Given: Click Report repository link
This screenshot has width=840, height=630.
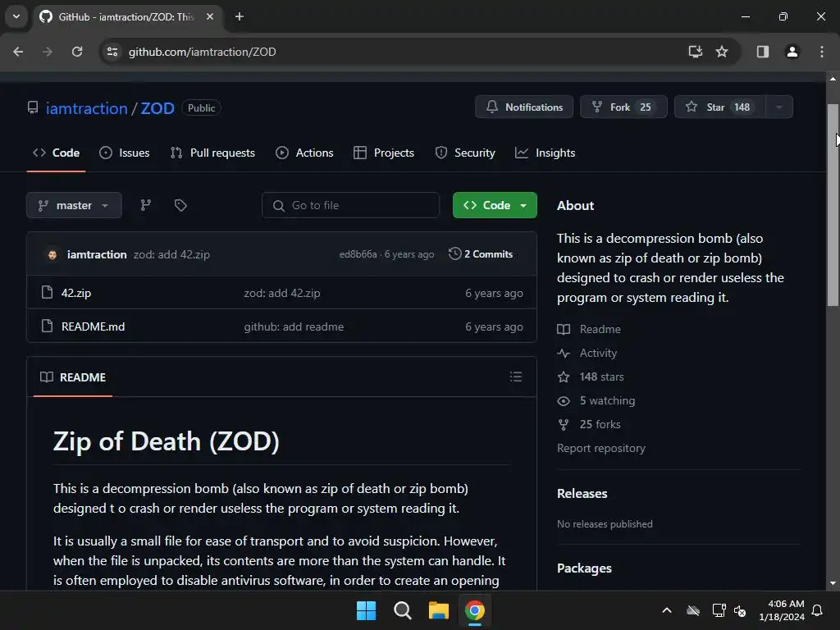Looking at the screenshot, I should click(x=601, y=449).
